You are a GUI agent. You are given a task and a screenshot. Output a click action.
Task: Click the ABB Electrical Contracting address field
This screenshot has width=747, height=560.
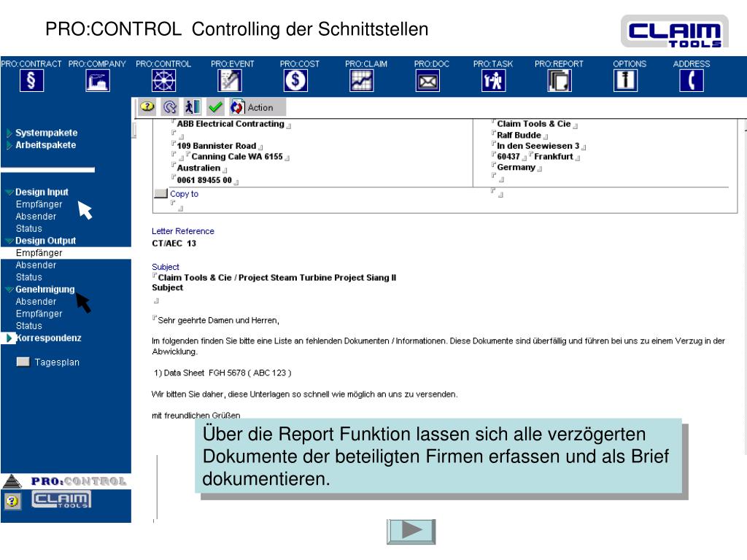(231, 124)
